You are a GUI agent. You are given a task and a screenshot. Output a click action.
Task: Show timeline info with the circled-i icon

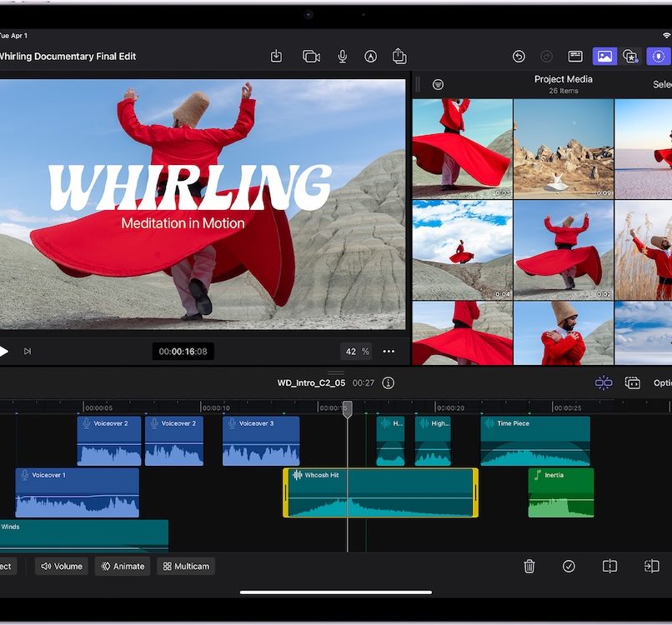coord(388,383)
